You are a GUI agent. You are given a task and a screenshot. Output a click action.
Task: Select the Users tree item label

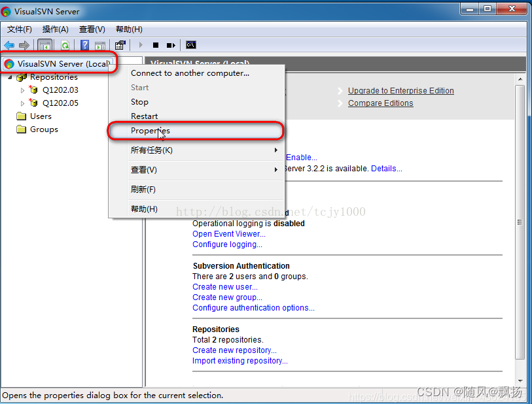coord(41,116)
